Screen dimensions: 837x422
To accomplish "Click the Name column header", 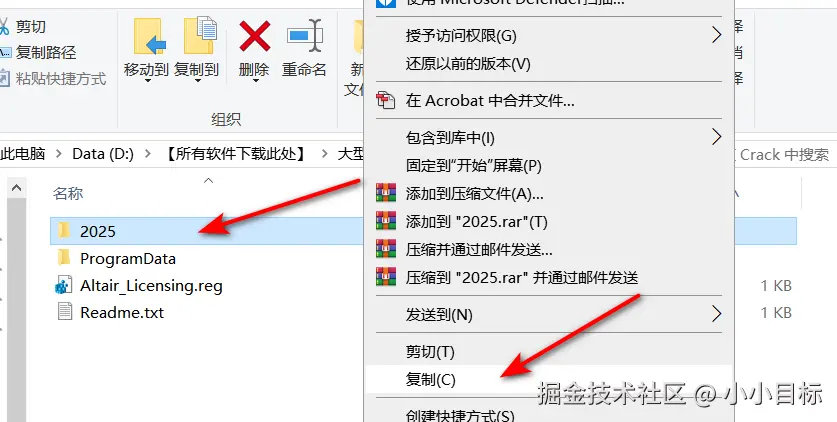I will pos(68,193).
